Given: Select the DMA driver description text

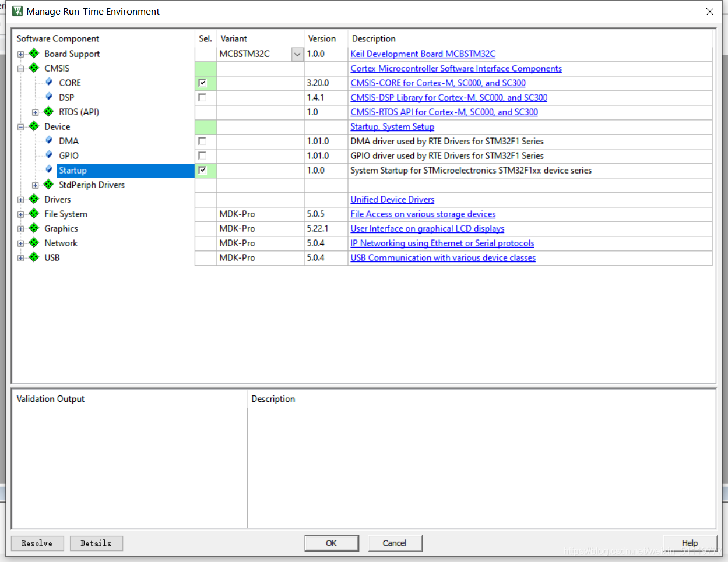Looking at the screenshot, I should [447, 141].
